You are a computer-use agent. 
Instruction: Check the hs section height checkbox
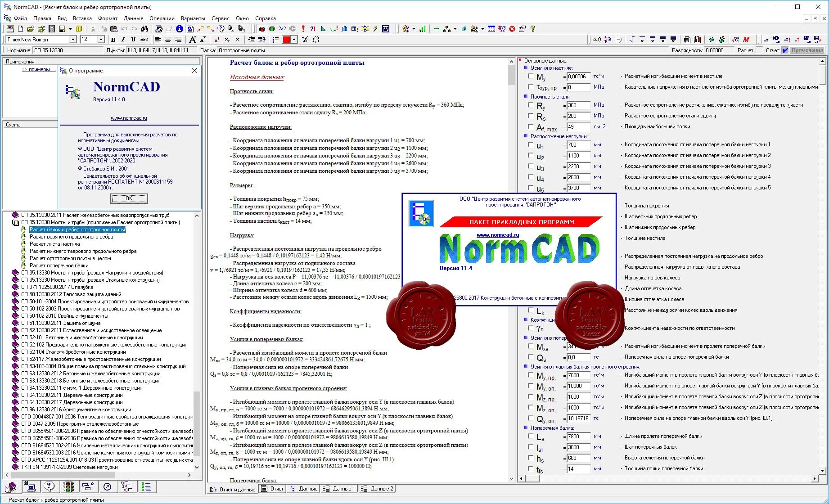[x=531, y=458]
